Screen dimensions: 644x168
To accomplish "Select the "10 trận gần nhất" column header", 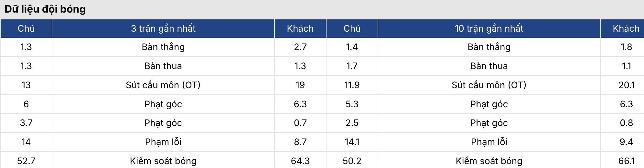I will click(489, 28).
